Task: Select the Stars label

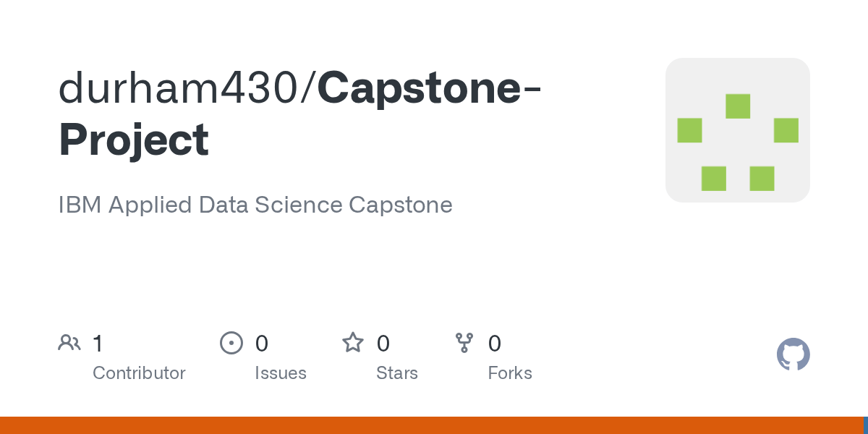Action: [x=397, y=373]
